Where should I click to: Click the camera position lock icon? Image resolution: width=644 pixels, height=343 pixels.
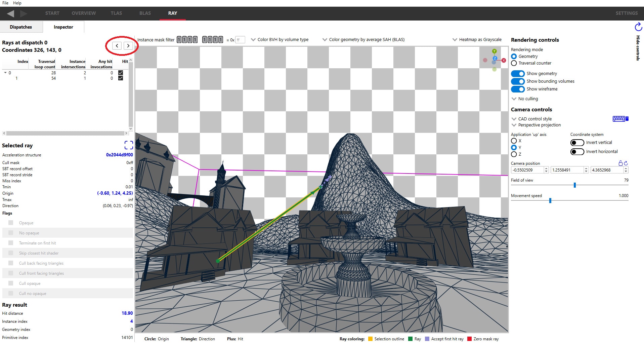point(620,163)
